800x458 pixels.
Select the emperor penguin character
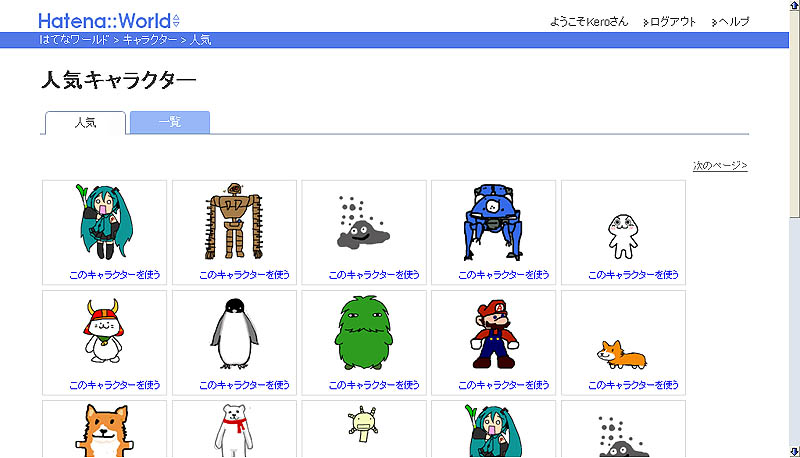click(x=234, y=333)
